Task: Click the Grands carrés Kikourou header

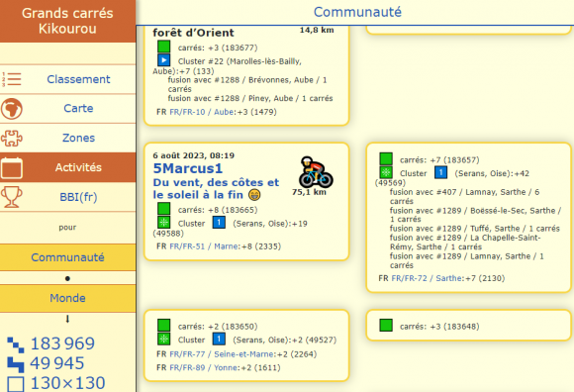Action: coord(67,21)
